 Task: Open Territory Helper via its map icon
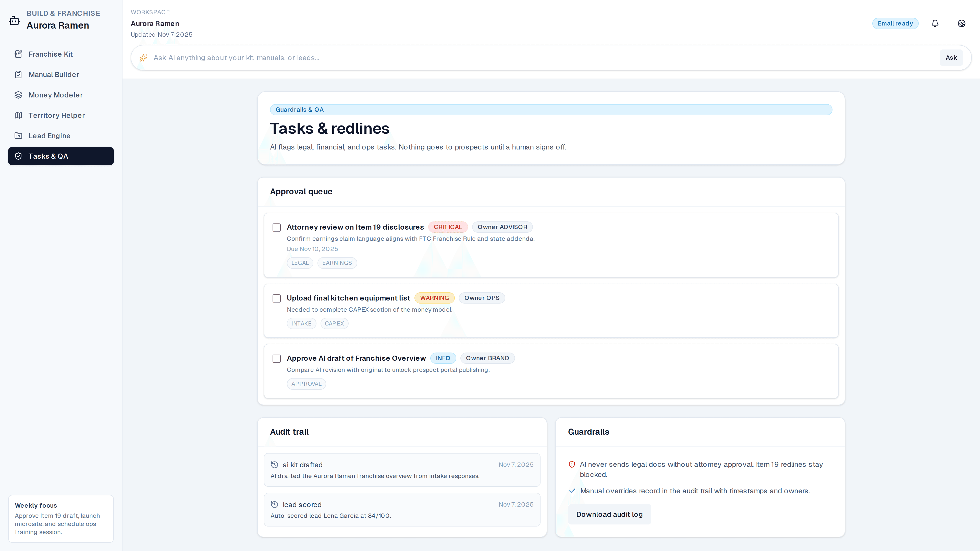(19, 115)
